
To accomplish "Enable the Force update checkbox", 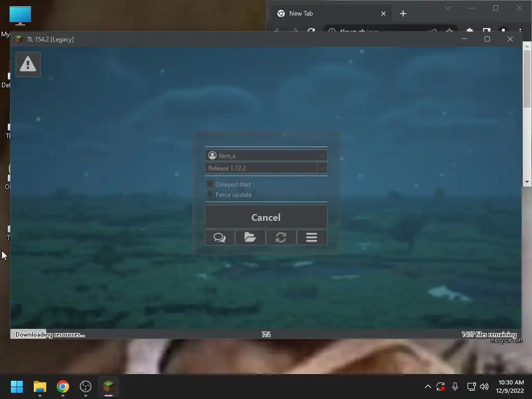I will 210,194.
